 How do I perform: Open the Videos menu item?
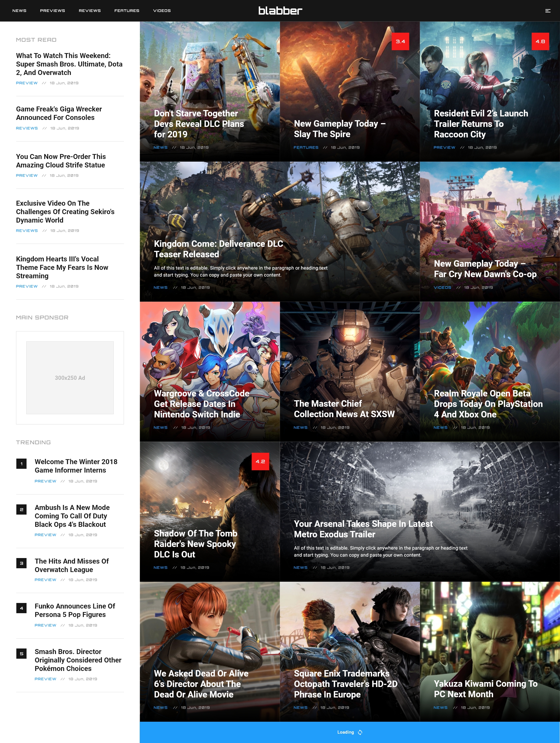(x=162, y=11)
